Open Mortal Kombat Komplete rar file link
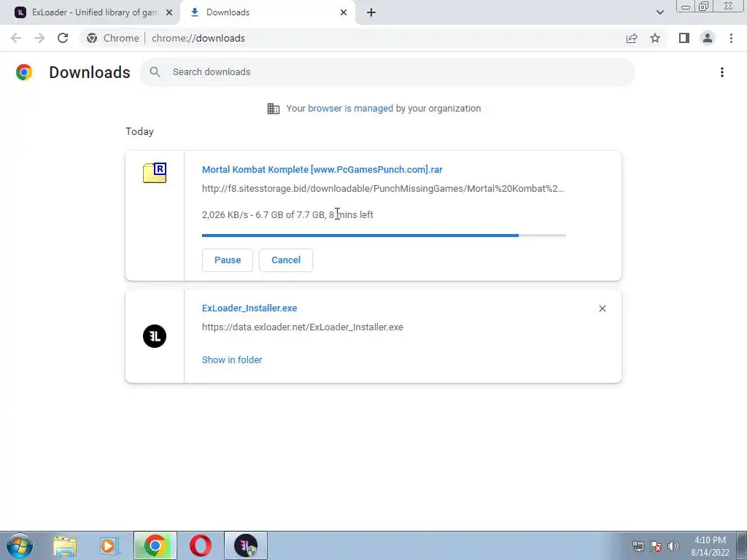747x560 pixels. pyautogui.click(x=322, y=169)
